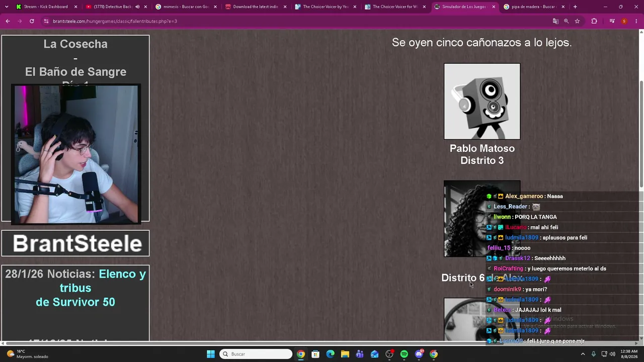Click the microphone tray icon
Screen dimensions: 644x362
pyautogui.click(x=594, y=354)
